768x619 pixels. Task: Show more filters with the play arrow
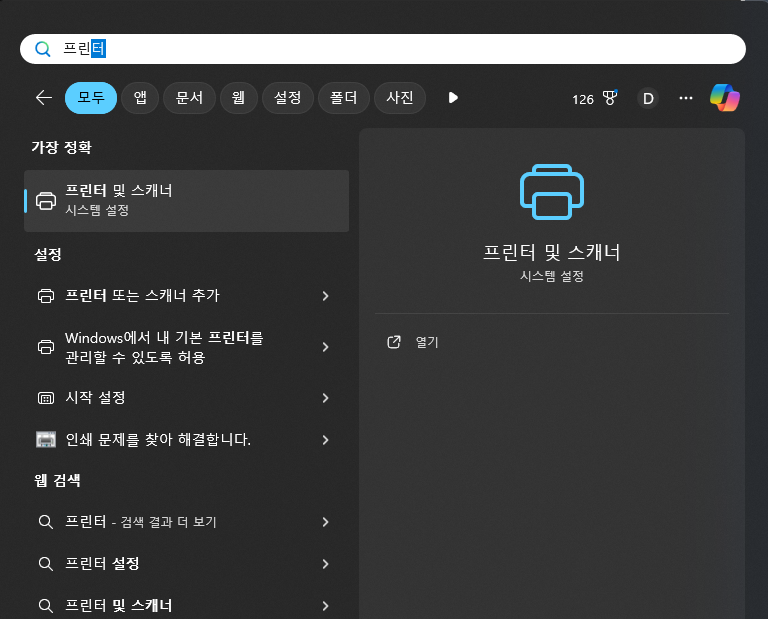[x=453, y=98]
